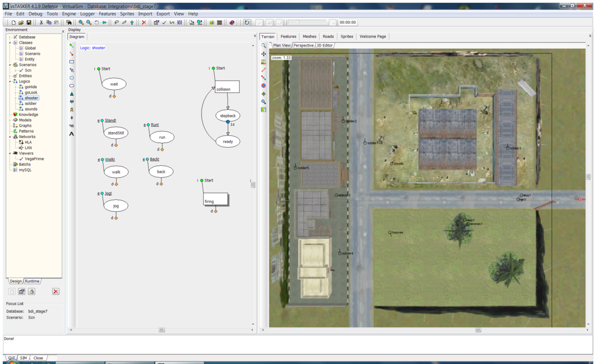Select the pan arrows tool in terrain toolbar

(x=264, y=54)
